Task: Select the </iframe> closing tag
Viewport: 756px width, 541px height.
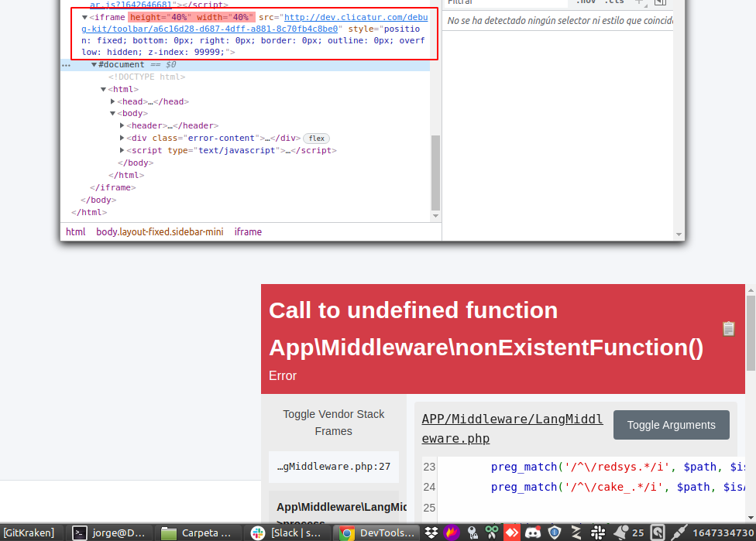Action: point(113,187)
